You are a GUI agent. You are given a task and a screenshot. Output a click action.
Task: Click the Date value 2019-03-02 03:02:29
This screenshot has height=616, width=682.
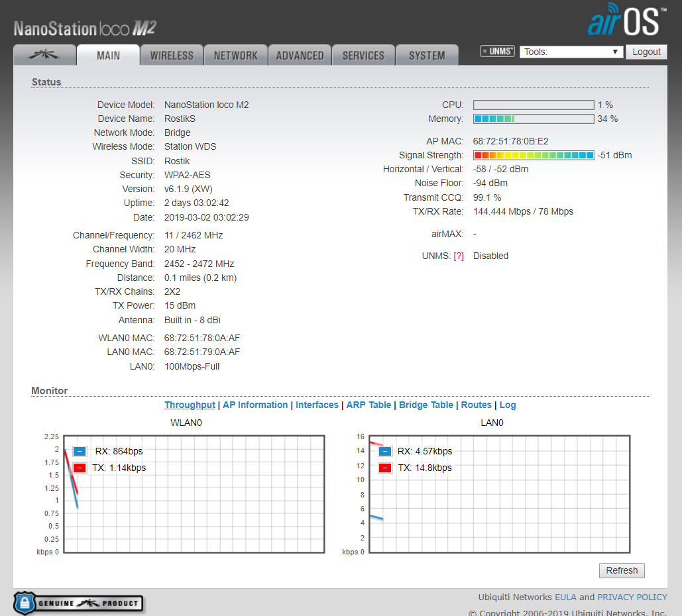coord(206,217)
